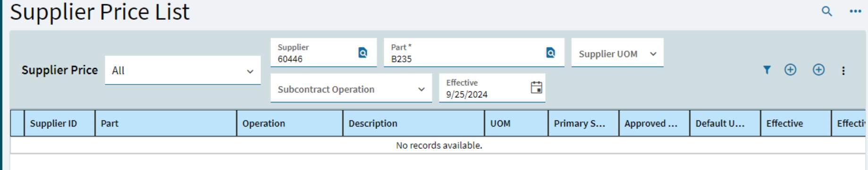Open the Effective date calendar picker
868x170 pixels.
coord(536,87)
